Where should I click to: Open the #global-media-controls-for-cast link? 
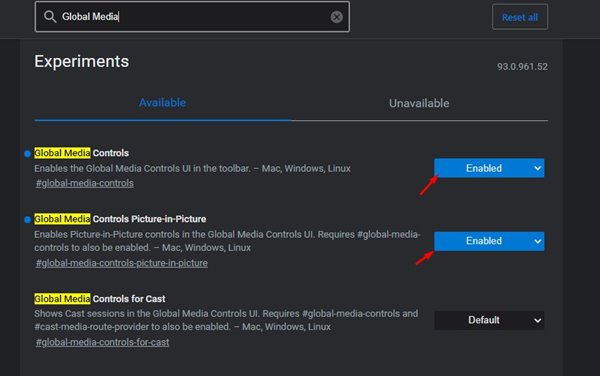tap(102, 342)
